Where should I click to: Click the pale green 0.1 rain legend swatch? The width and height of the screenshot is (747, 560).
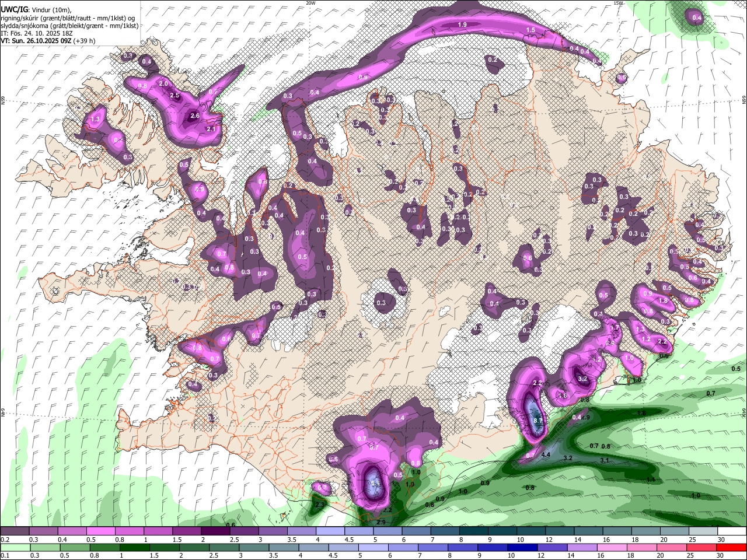15,548
